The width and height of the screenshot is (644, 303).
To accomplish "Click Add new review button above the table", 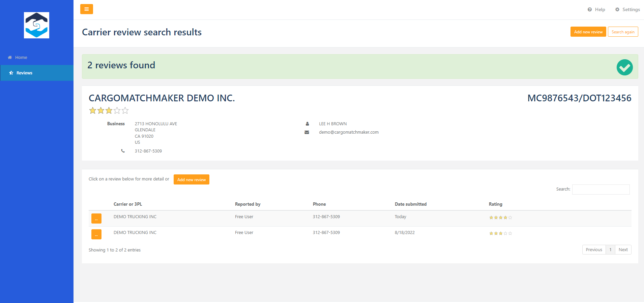I will [192, 179].
